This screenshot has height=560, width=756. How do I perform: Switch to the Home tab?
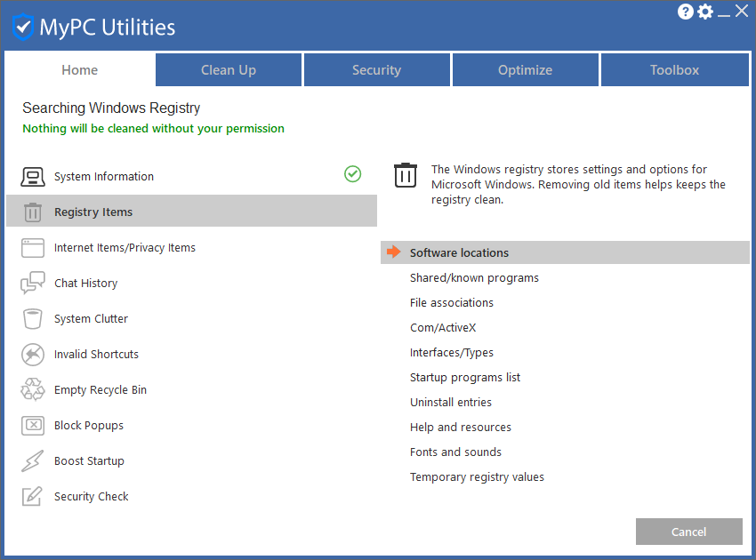click(79, 70)
